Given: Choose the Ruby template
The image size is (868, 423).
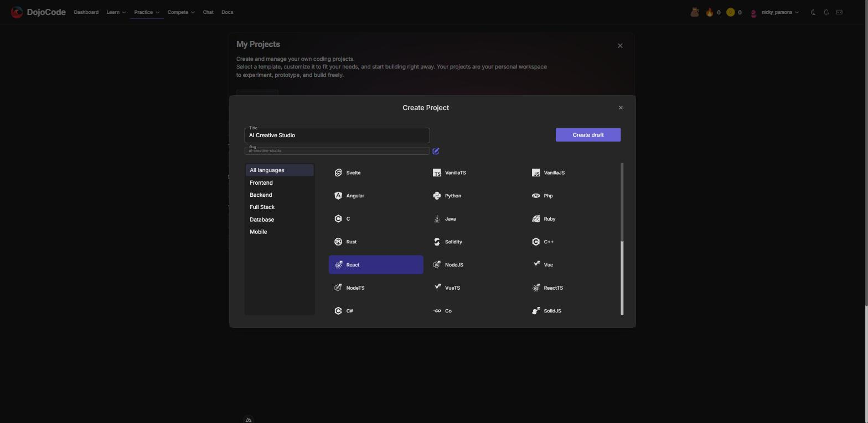Looking at the screenshot, I should coord(573,219).
